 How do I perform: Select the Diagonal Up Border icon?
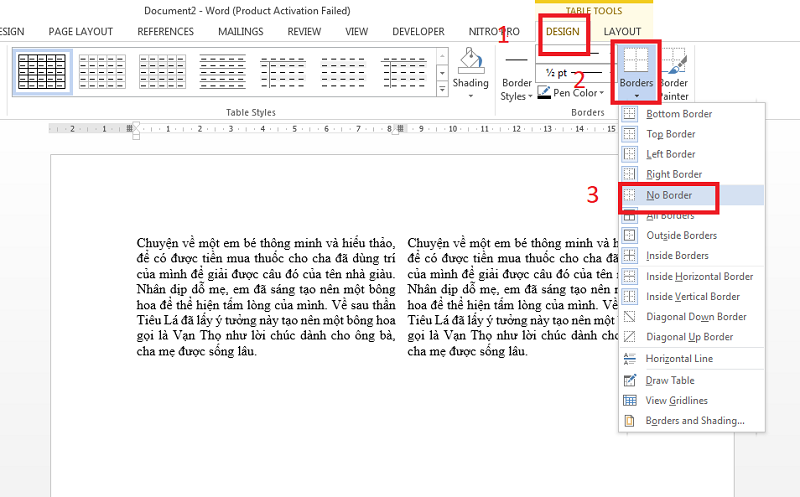pyautogui.click(x=630, y=337)
